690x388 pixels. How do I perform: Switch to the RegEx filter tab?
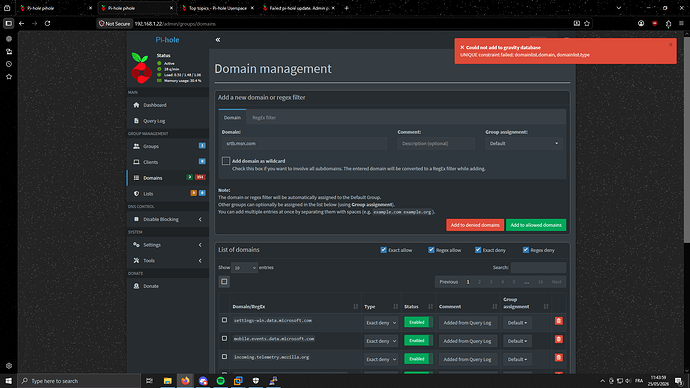tap(264, 117)
